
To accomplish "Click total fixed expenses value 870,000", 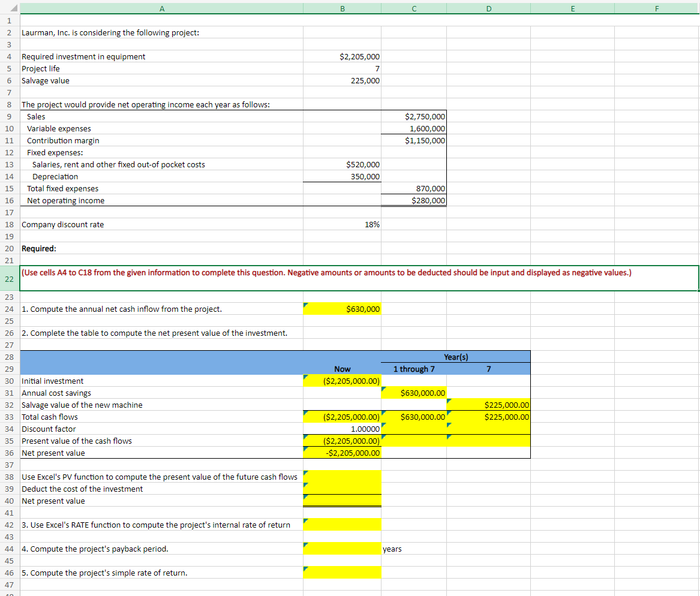I will [414, 189].
